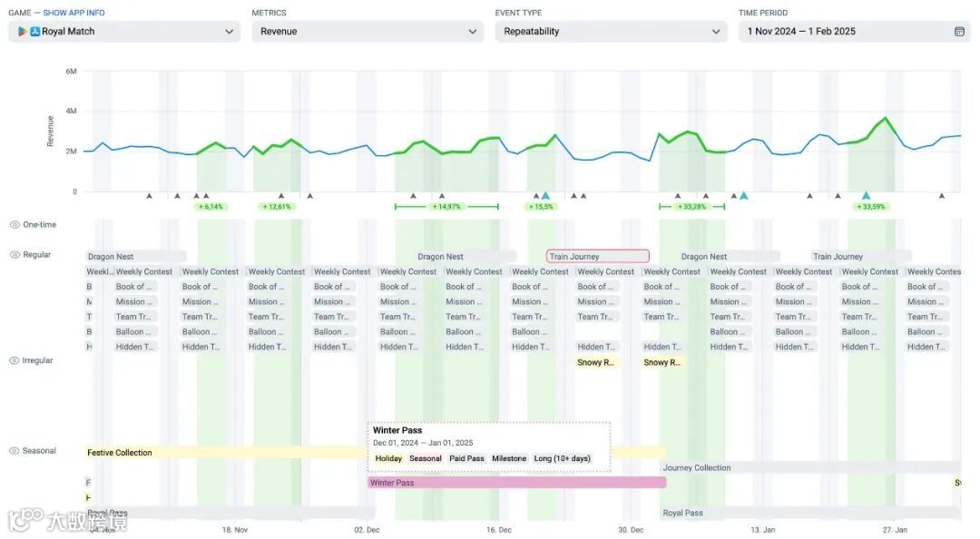Toggle visibility of Irregular events
The width and height of the screenshot is (980, 539).
[x=15, y=360]
